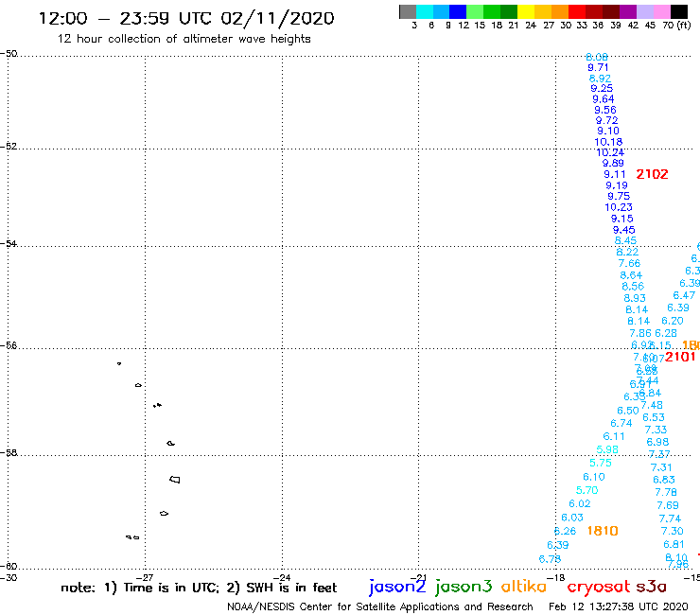Click the -54 latitude axis label
Screen dimensions: 700x615
(x=9, y=243)
